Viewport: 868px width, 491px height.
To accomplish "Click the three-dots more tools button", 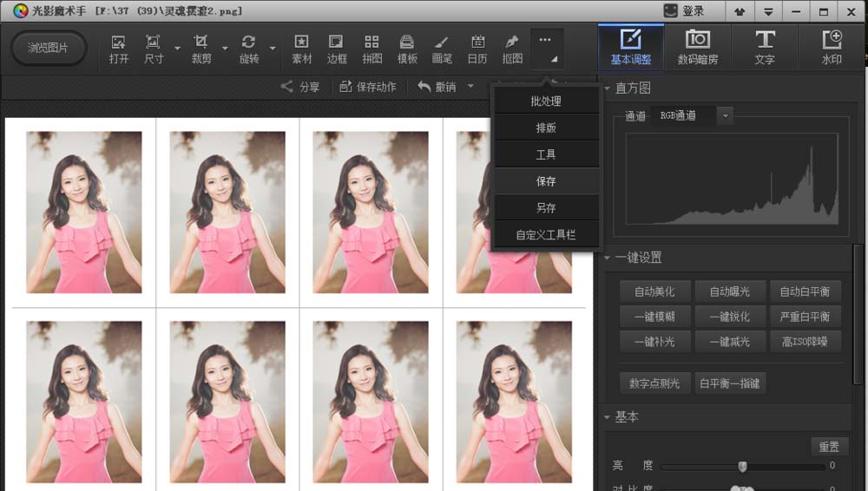I will click(x=546, y=49).
